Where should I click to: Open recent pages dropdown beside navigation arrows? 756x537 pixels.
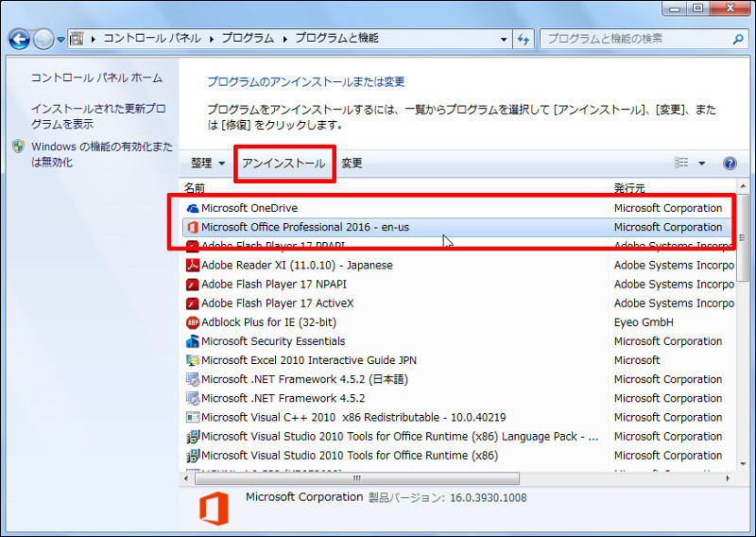[60, 40]
